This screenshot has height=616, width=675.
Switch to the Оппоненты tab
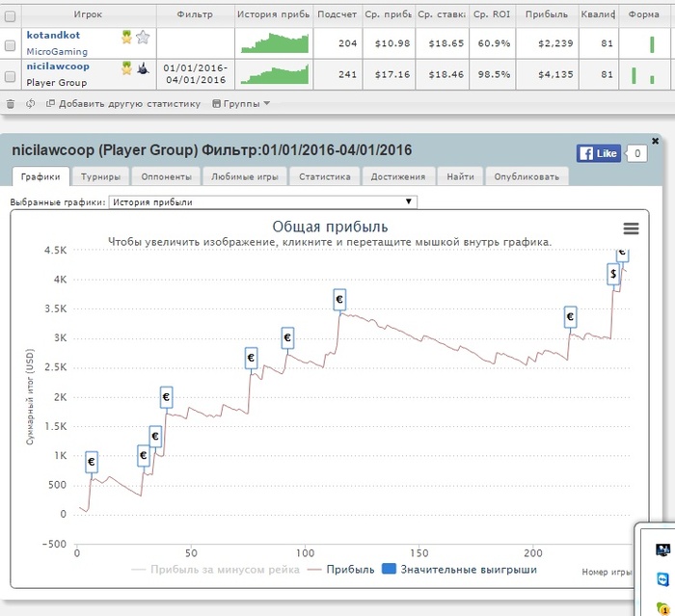tap(166, 176)
